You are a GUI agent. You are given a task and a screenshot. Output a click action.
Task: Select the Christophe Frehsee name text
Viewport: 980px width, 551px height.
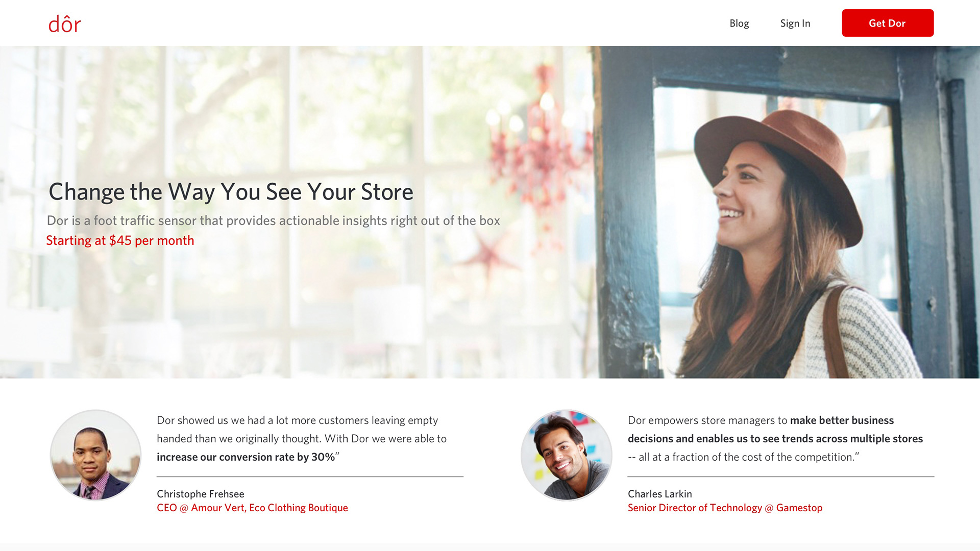click(x=200, y=494)
